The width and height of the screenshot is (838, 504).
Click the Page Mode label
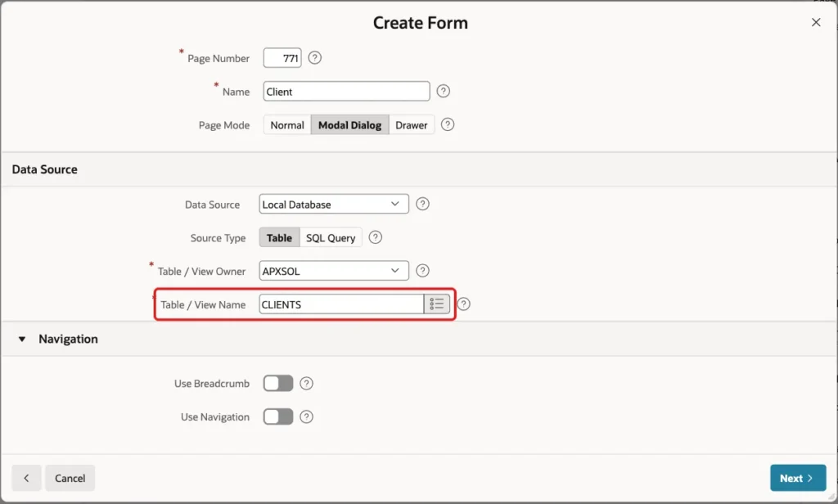(x=224, y=125)
